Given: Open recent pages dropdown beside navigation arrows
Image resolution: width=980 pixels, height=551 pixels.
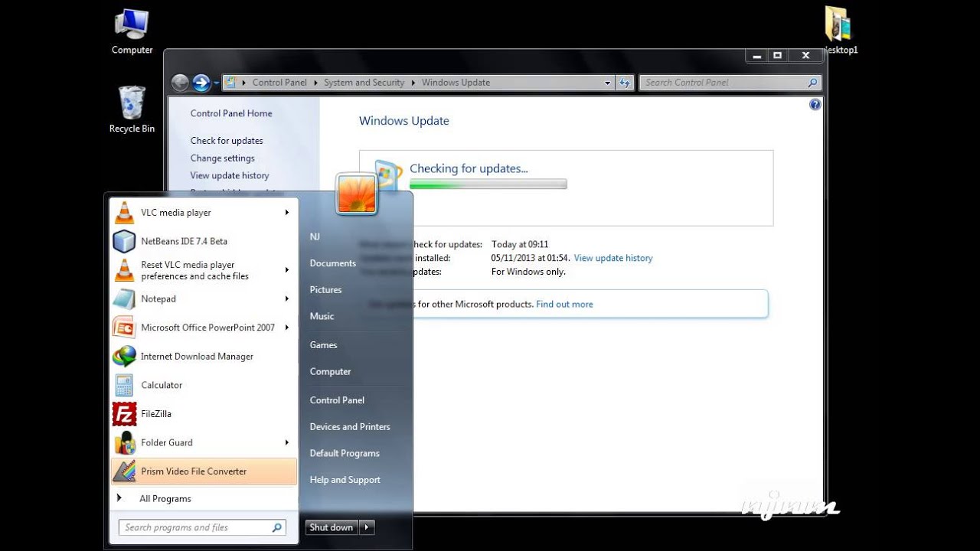Looking at the screenshot, I should coord(217,83).
